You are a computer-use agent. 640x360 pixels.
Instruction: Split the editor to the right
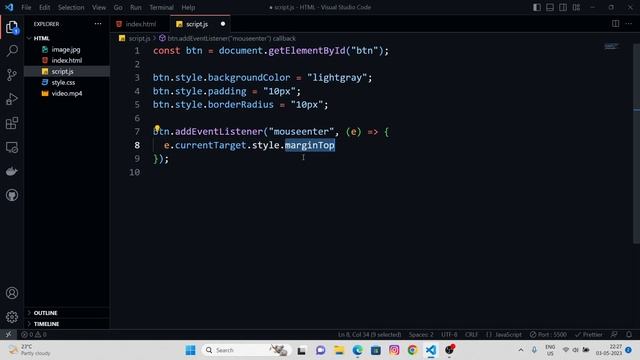(x=615, y=24)
